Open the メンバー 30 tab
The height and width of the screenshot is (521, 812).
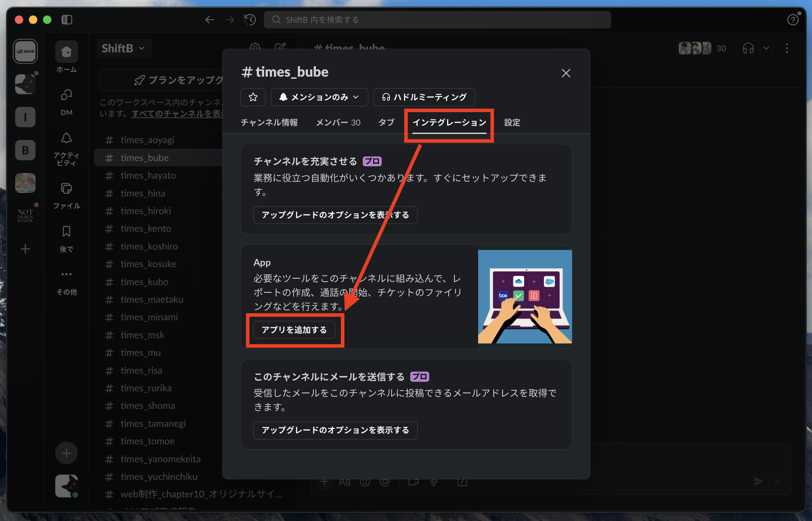(338, 122)
